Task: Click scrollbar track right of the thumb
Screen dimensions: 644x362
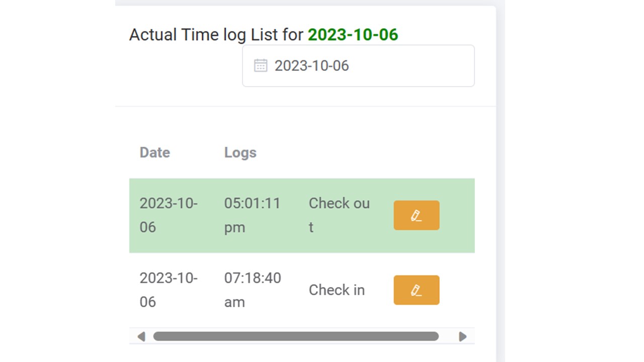Action: pyautogui.click(x=448, y=336)
